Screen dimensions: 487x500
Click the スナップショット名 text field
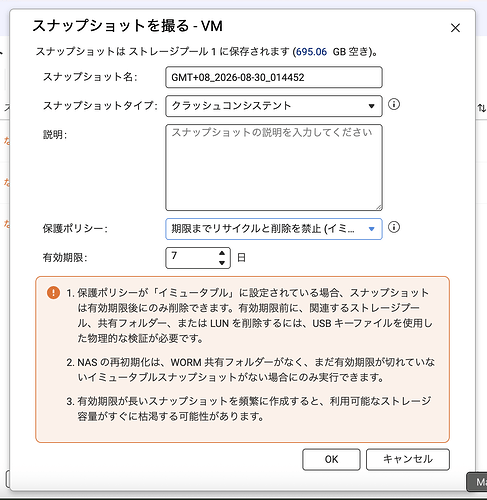[x=274, y=77]
